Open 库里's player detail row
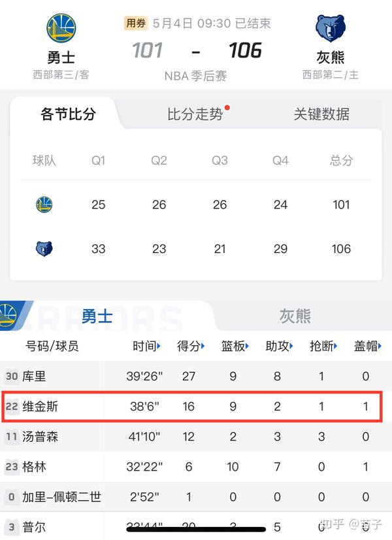 196,377
